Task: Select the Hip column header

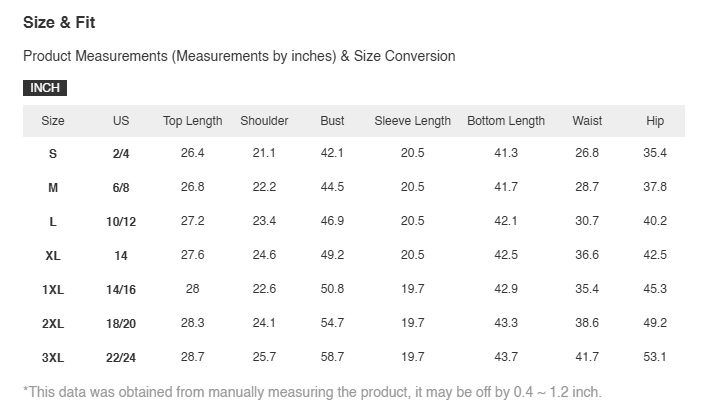Action: 655,121
